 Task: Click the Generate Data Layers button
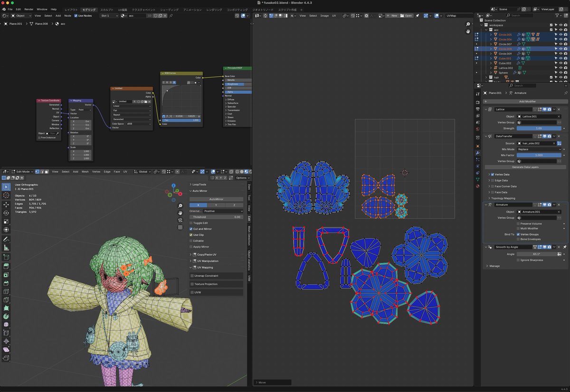[525, 167]
